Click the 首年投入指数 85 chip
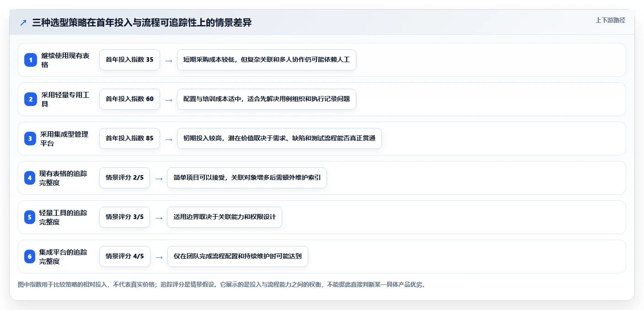 point(129,139)
